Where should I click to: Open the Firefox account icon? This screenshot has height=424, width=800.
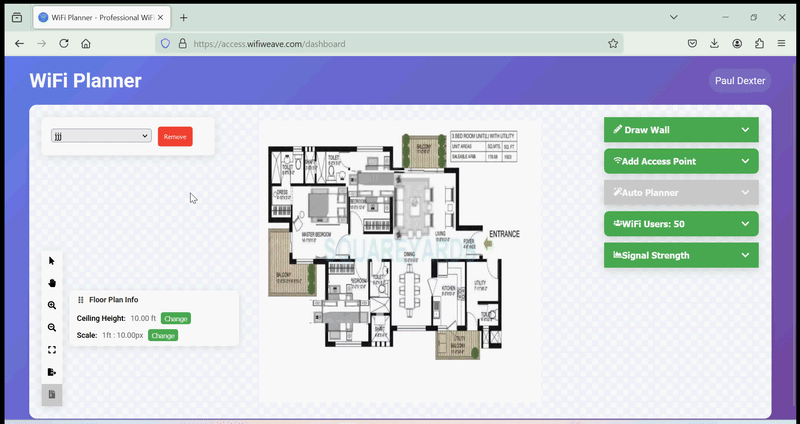click(737, 44)
